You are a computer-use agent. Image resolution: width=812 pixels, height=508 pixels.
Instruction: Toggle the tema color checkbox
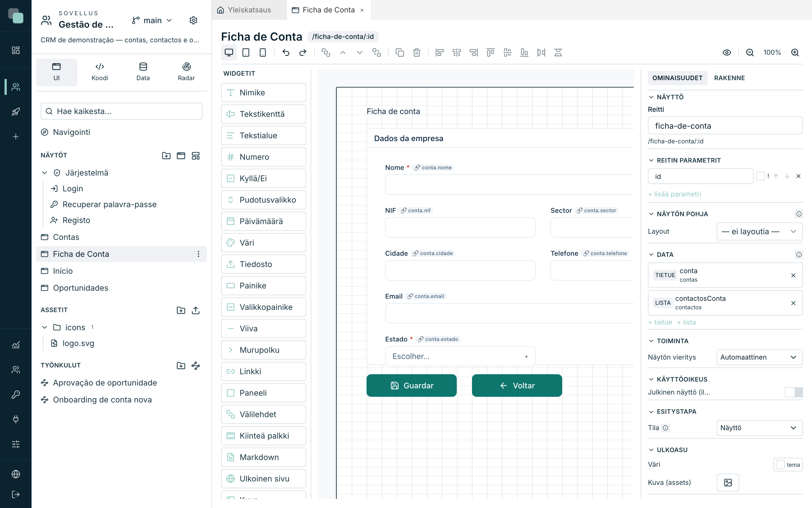780,465
